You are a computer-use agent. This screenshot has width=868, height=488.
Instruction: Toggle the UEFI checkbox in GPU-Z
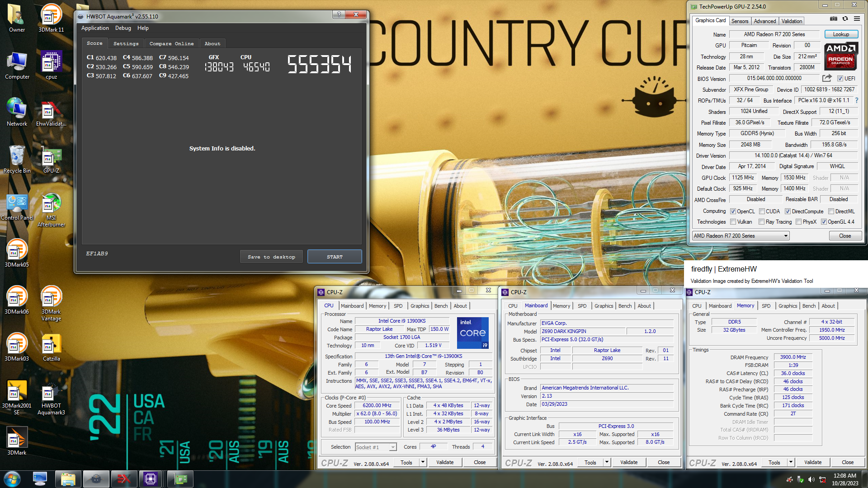[x=840, y=79]
